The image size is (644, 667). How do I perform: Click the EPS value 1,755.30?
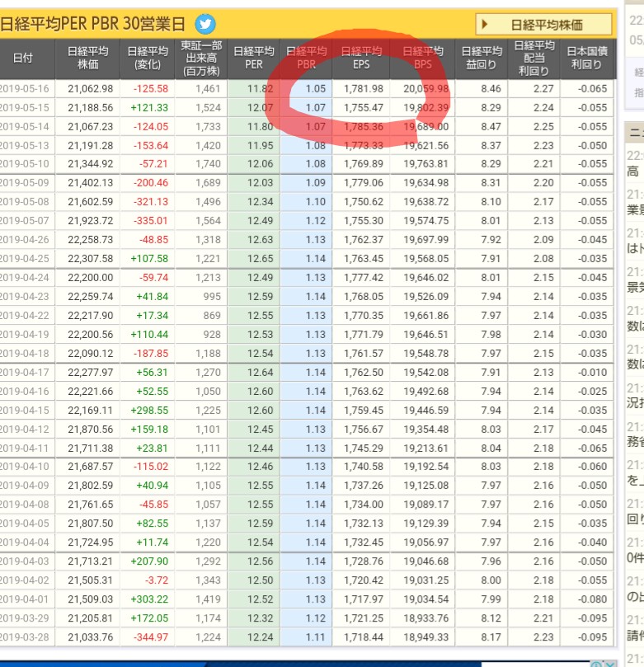(364, 221)
